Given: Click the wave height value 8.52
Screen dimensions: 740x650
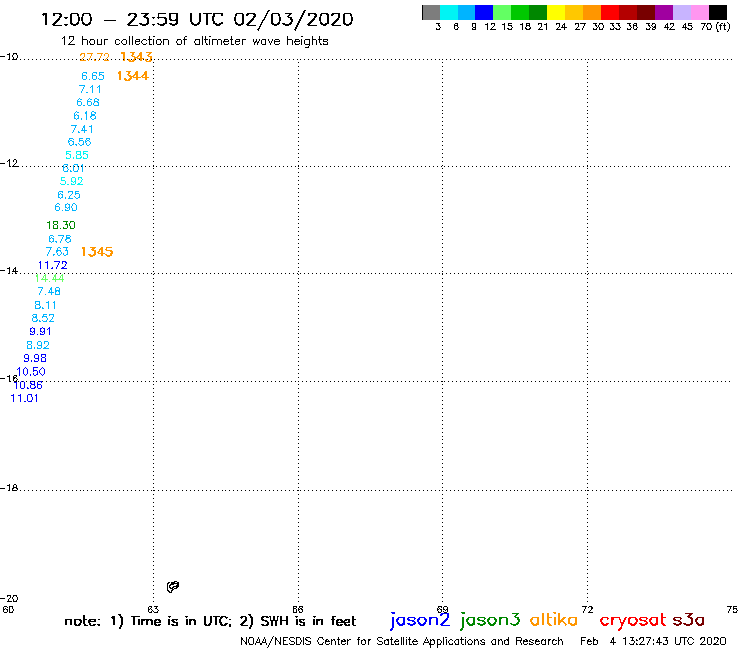Looking at the screenshot, I should click(x=43, y=318).
